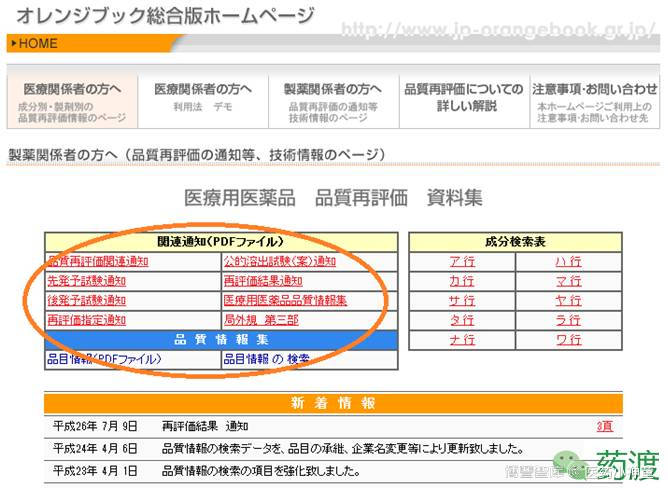
Task: Click the 関連通知(PDFファイル) table header
Action: point(221,242)
